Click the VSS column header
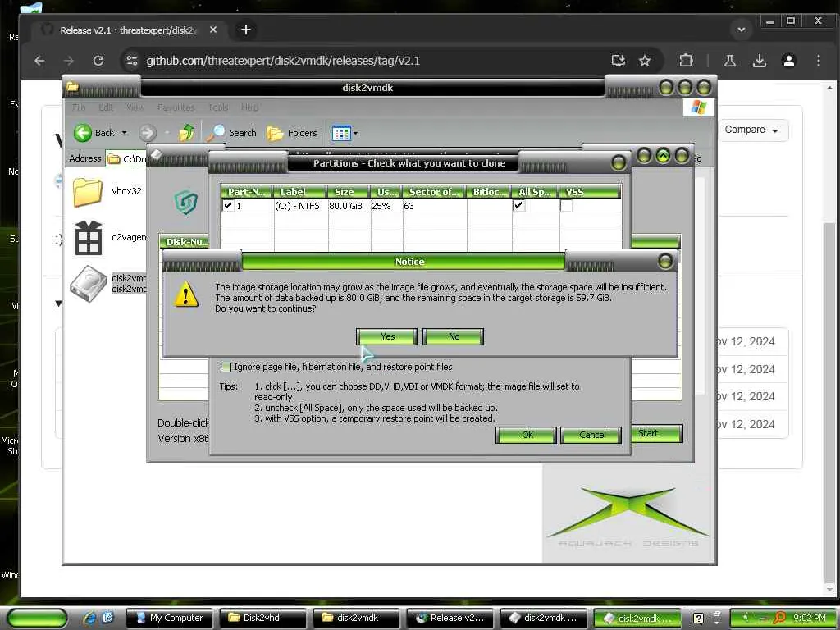This screenshot has height=630, width=840. pyautogui.click(x=590, y=192)
